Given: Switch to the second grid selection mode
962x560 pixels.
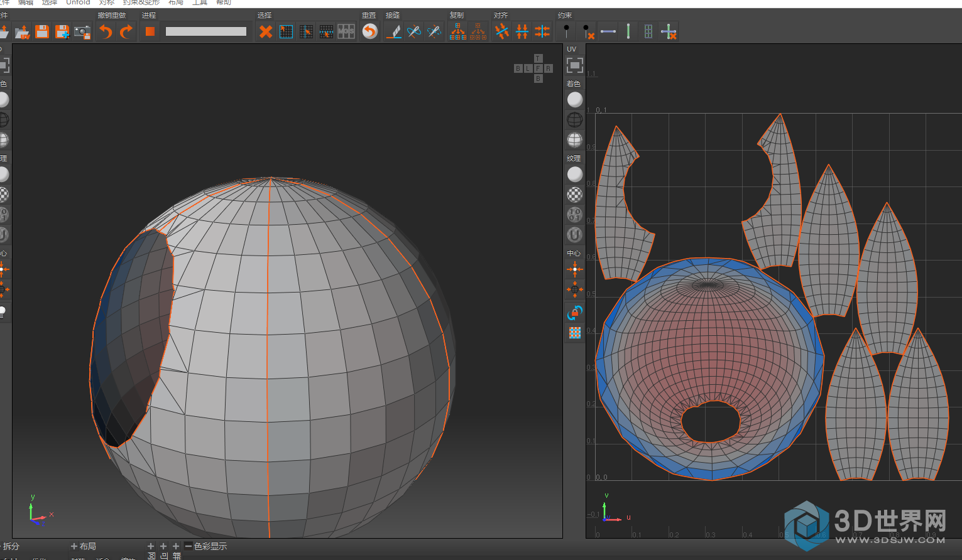Looking at the screenshot, I should (306, 31).
